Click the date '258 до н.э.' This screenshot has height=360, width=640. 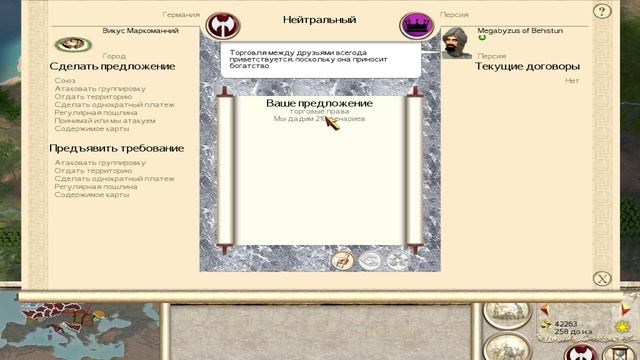click(573, 331)
